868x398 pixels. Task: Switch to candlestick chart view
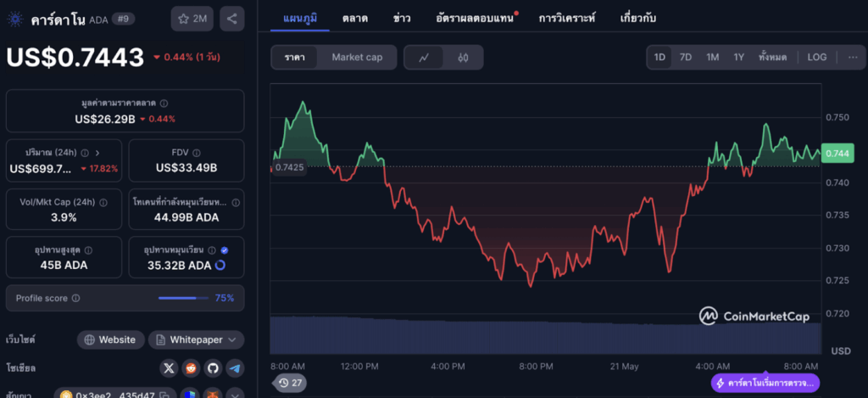tap(463, 58)
